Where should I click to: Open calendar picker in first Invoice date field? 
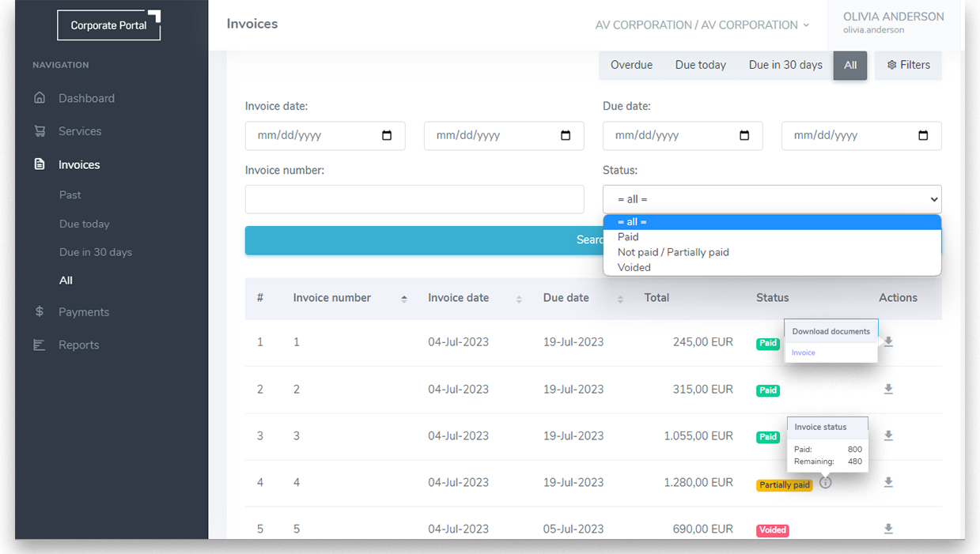click(x=387, y=136)
